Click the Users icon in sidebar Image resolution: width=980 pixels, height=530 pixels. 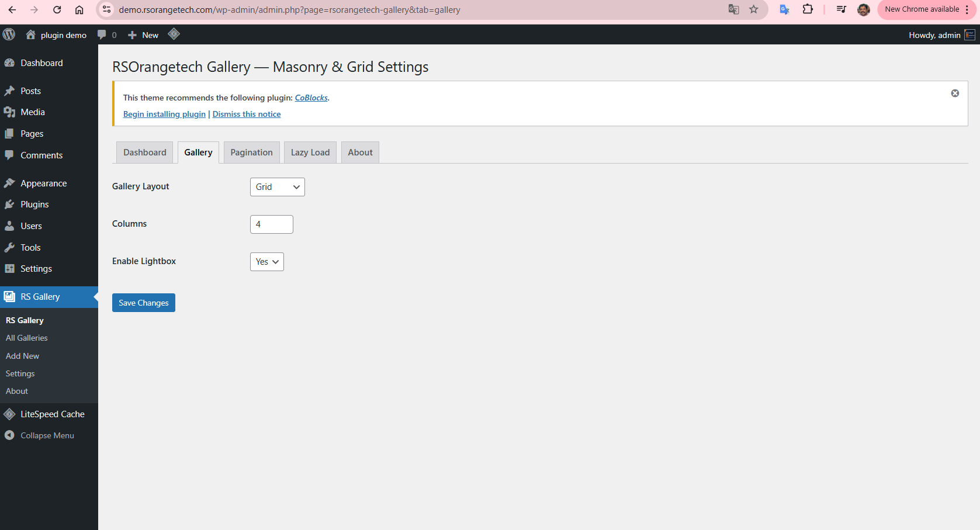(x=10, y=226)
